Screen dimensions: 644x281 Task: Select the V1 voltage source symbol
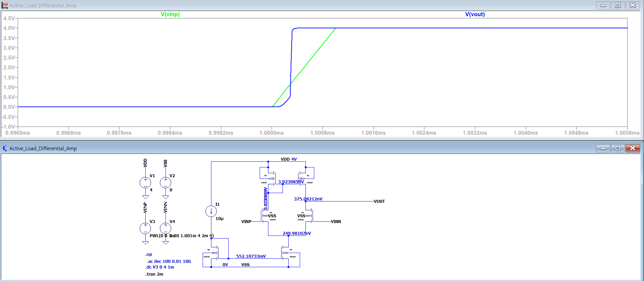point(145,182)
